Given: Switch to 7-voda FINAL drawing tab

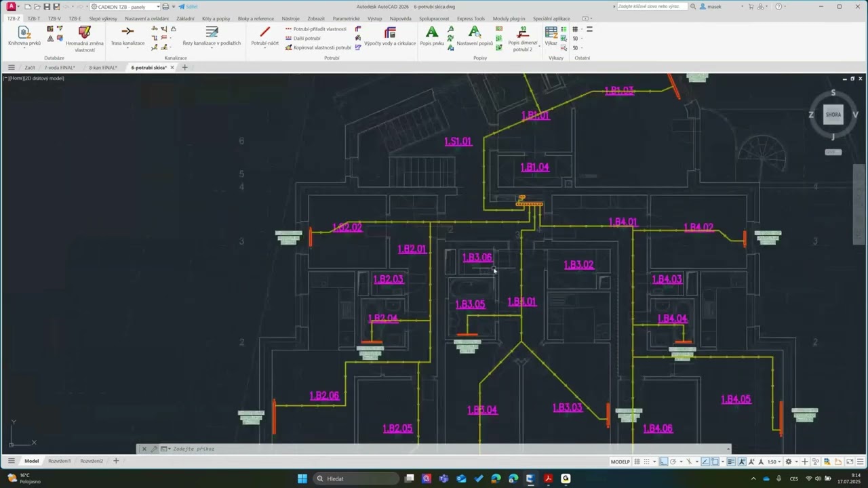Looking at the screenshot, I should coord(60,68).
